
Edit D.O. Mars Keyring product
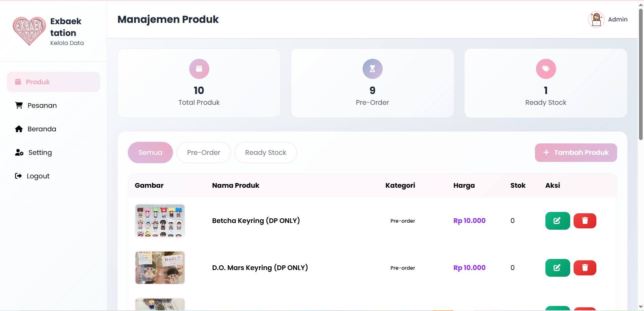click(557, 268)
